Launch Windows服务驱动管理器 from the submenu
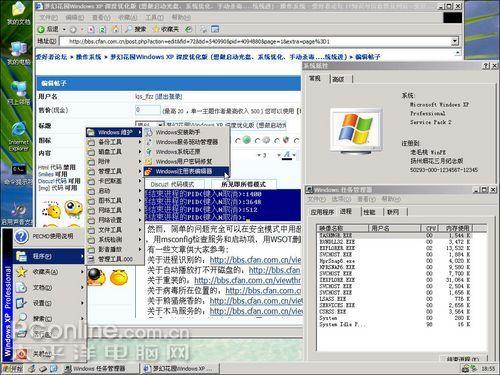 click(x=187, y=142)
